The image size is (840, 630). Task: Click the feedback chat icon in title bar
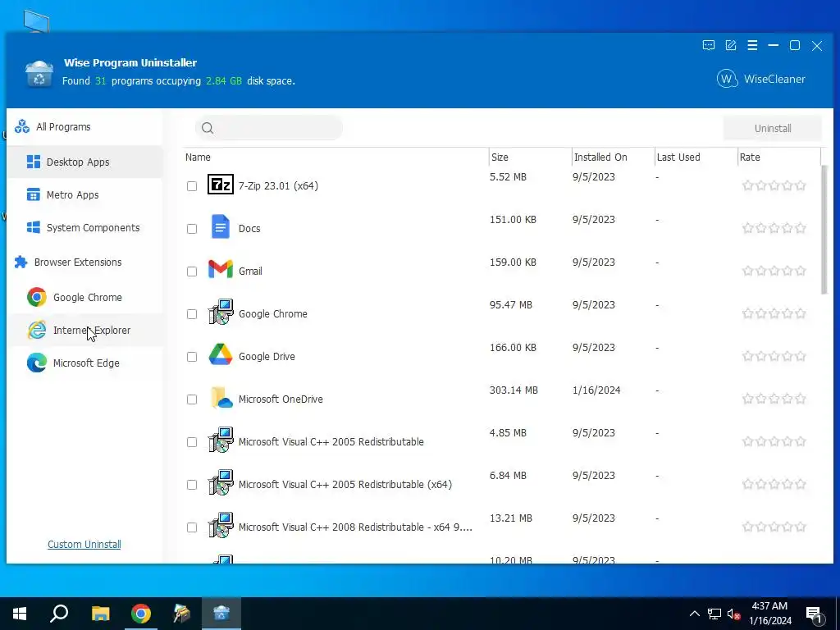[x=708, y=46]
